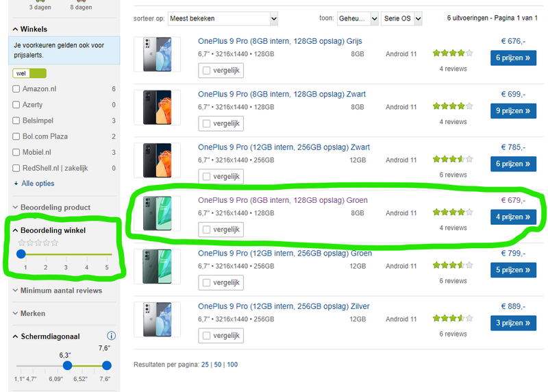Click the '3 prijzen' button
The image size is (548, 392).
point(513,323)
